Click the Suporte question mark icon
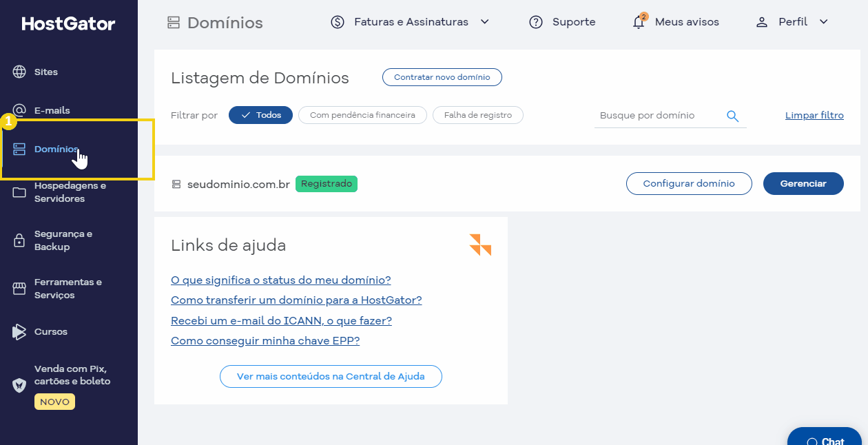 tap(536, 22)
